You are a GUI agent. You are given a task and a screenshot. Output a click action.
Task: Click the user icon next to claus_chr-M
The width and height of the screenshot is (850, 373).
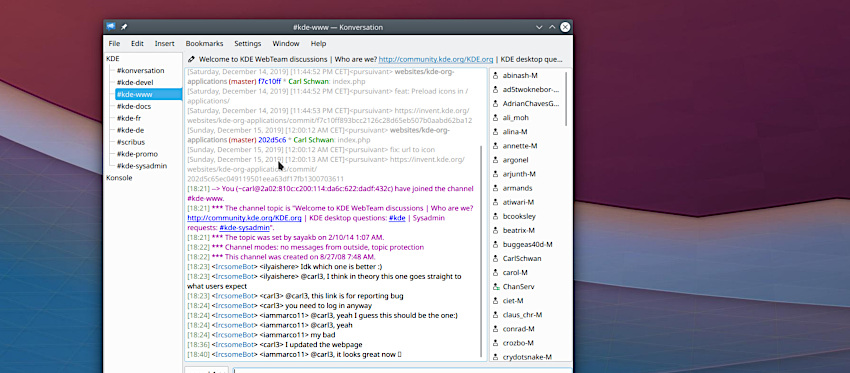495,315
